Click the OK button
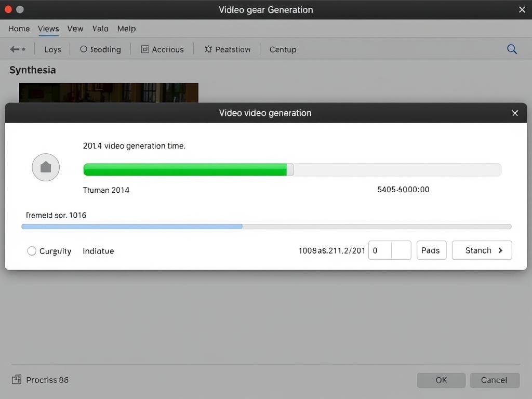 441,380
